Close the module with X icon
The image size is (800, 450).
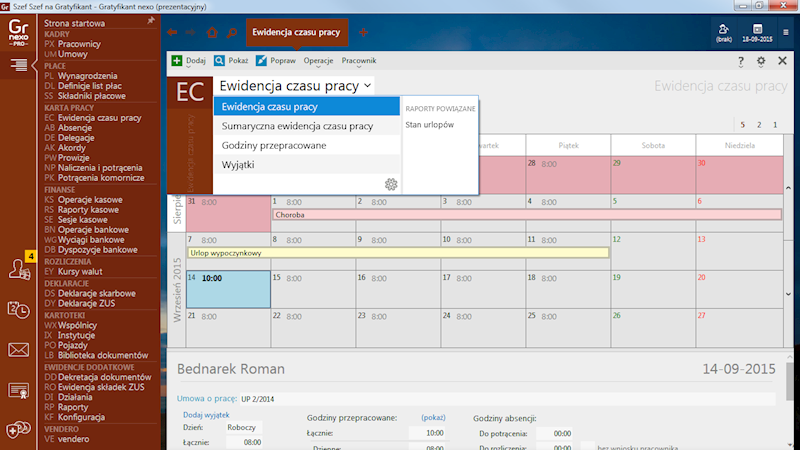[x=782, y=61]
